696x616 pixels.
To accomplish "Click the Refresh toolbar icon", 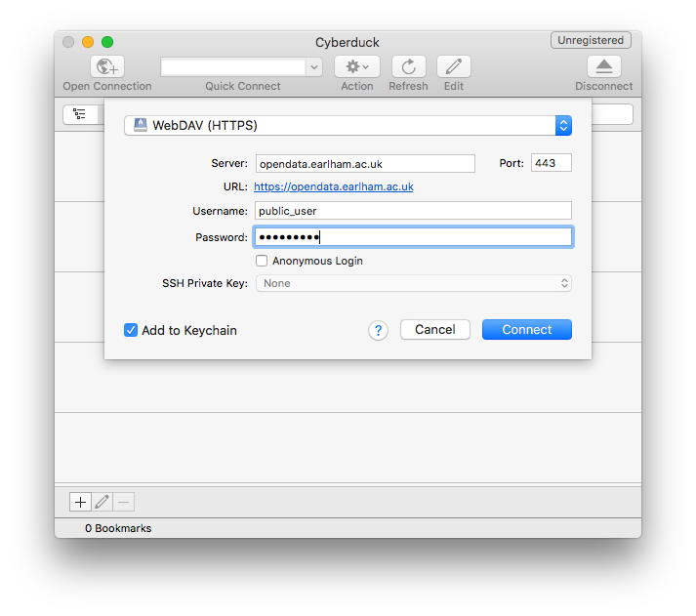I will pyautogui.click(x=408, y=66).
